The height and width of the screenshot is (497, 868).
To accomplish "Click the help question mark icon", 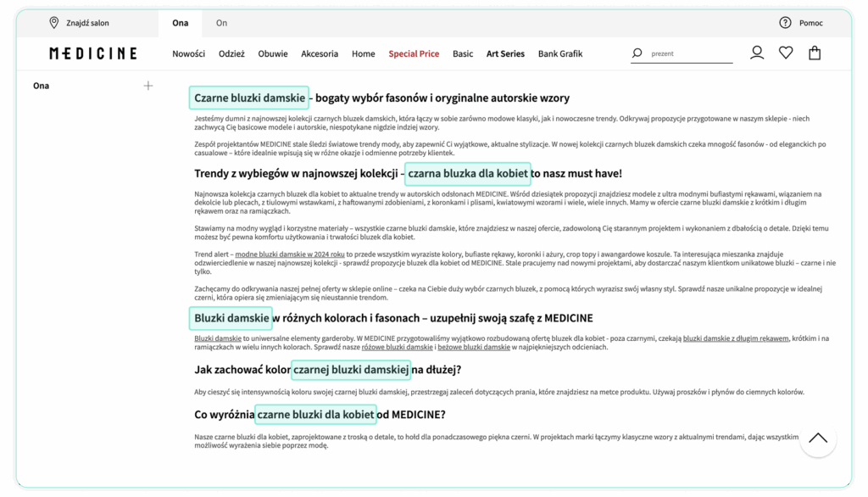I will tap(785, 23).
